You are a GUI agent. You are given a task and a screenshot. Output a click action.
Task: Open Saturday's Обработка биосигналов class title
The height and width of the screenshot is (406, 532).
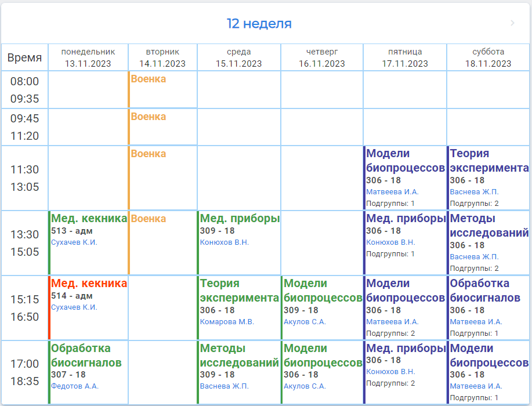click(x=485, y=291)
